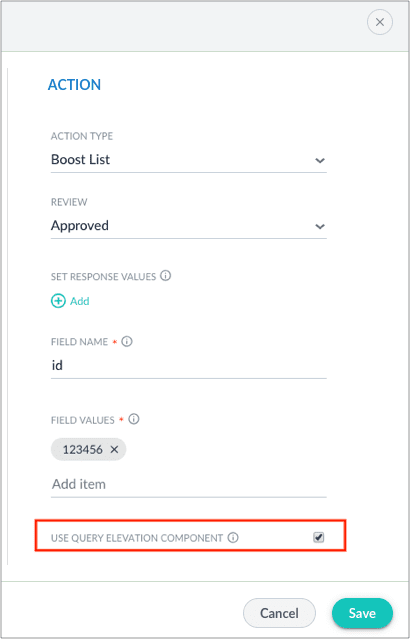Image resolution: width=410 pixels, height=639 pixels.
Task: Click the Field Name input containing id
Action: [189, 366]
